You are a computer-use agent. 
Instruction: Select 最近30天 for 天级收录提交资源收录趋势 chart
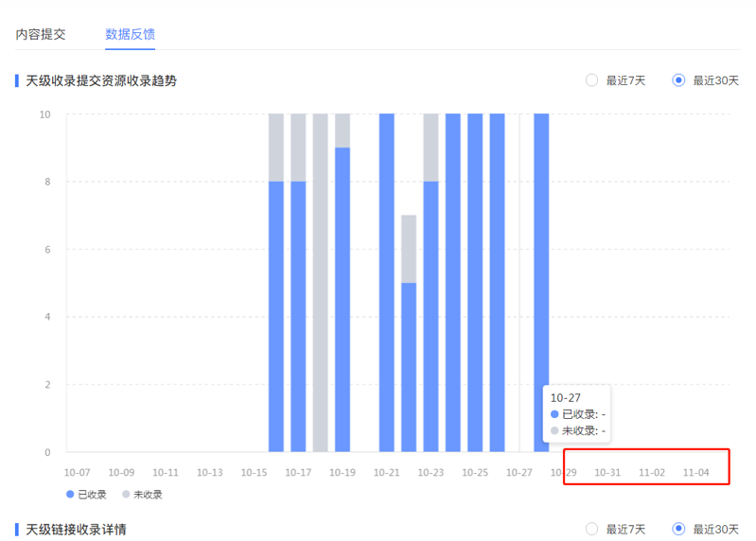(x=678, y=80)
